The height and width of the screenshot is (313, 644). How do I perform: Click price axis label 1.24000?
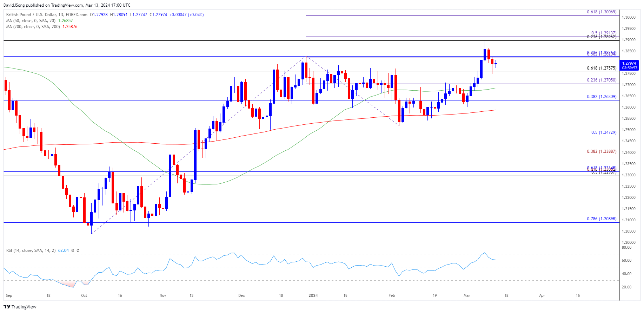629,152
